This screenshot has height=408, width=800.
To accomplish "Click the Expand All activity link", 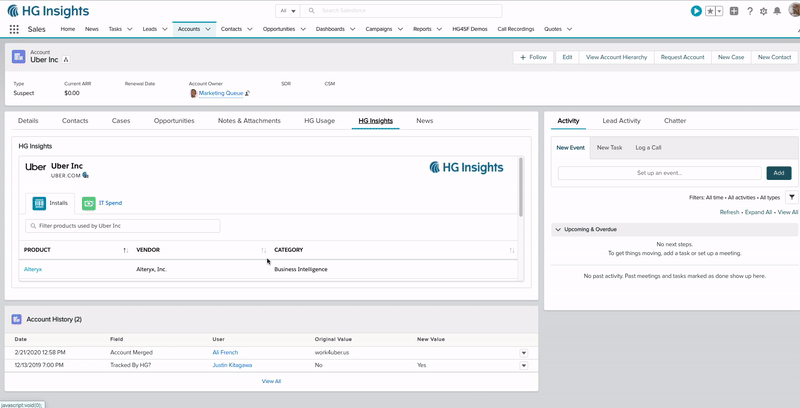I will (x=758, y=212).
